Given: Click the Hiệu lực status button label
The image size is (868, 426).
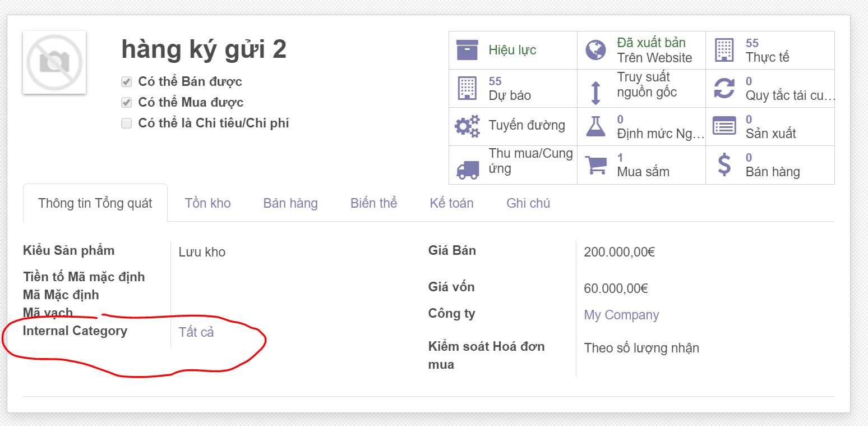Looking at the screenshot, I should click(513, 50).
